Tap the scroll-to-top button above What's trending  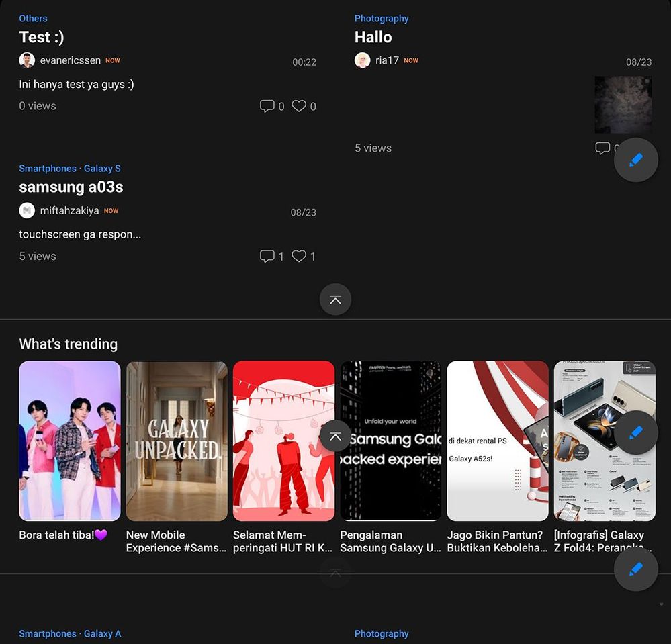[336, 300]
